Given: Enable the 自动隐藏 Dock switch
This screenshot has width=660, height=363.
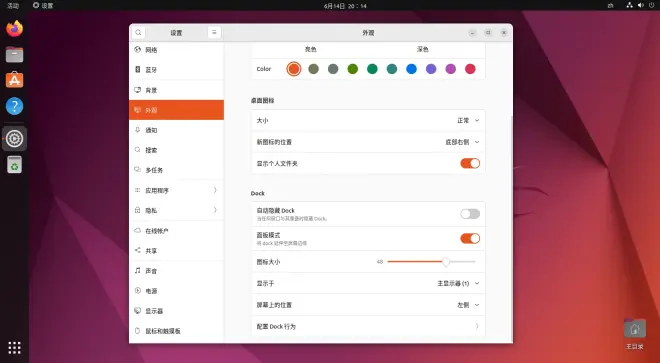Looking at the screenshot, I should (470, 214).
